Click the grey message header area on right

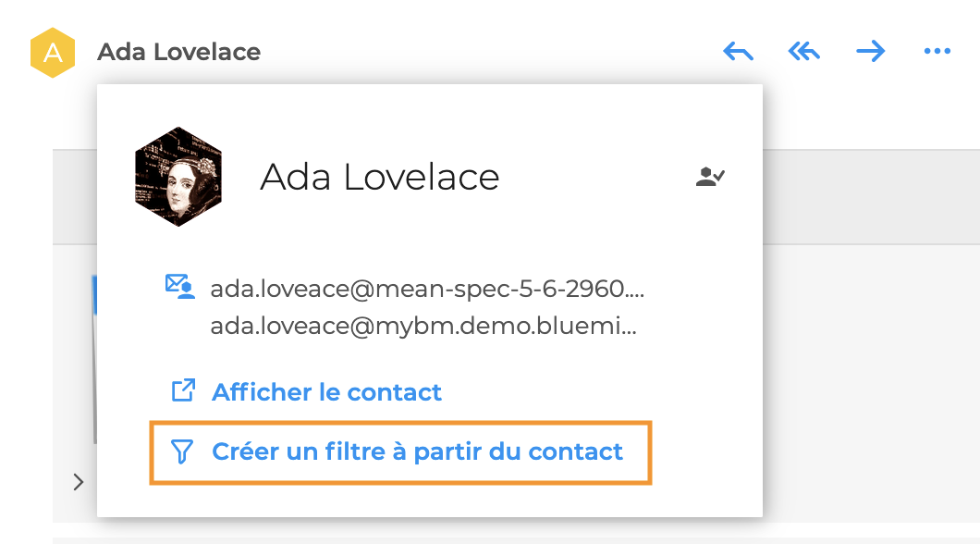click(x=871, y=196)
